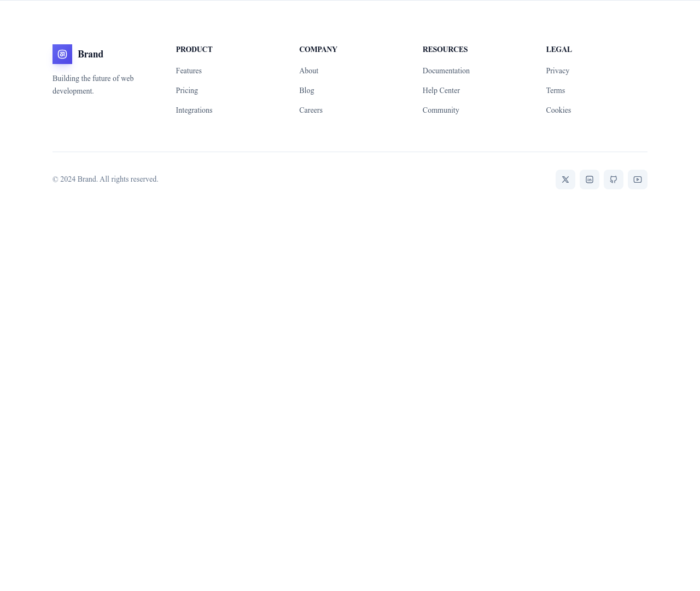This screenshot has height=591, width=700.
Task: Click the RESOURCES column heading
Action: pyautogui.click(x=445, y=49)
